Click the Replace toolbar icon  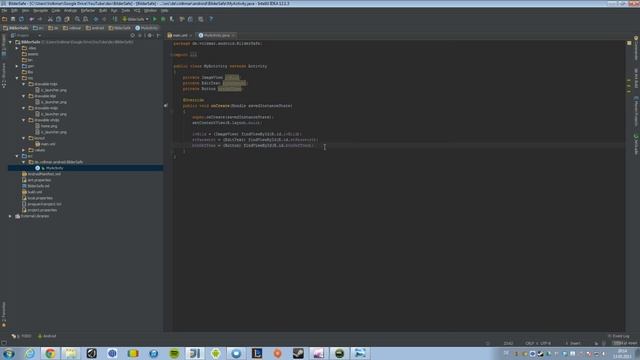pos(85,19)
